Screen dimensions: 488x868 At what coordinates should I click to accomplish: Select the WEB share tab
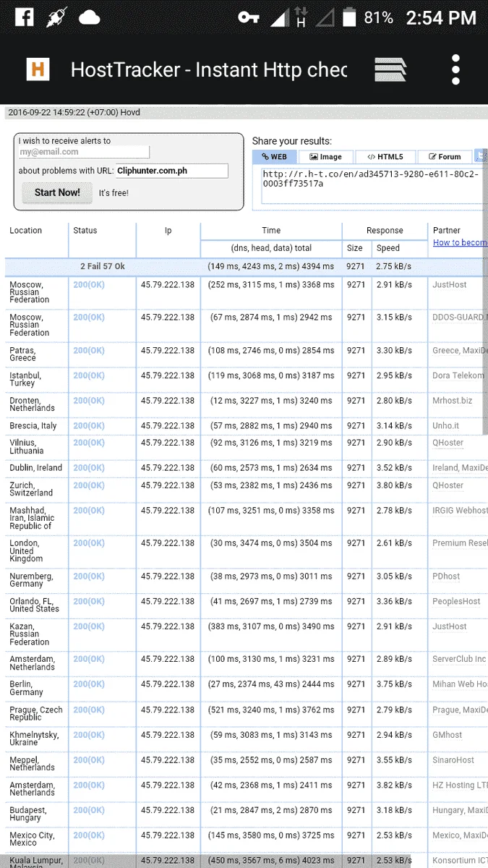click(x=275, y=157)
